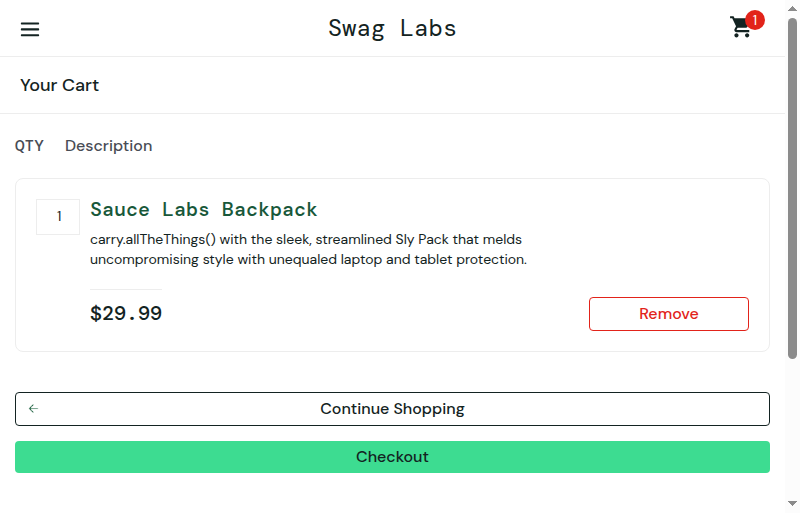Click the back arrow in Continue Shopping
The width and height of the screenshot is (800, 513).
tap(33, 408)
